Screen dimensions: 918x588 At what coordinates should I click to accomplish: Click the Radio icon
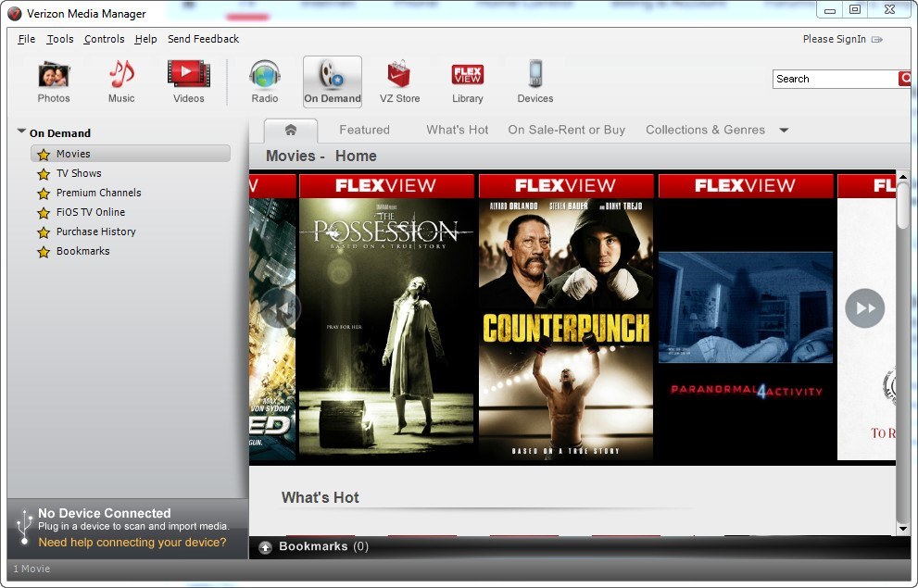click(264, 81)
